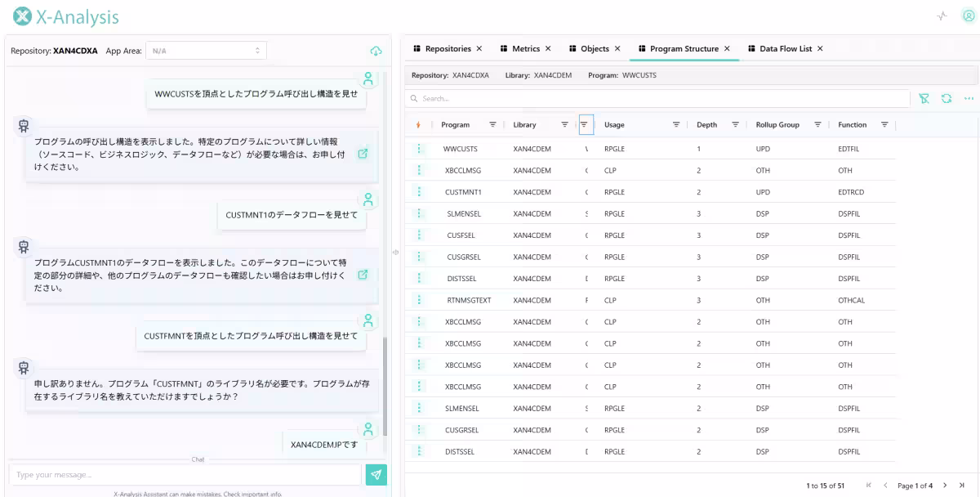
Task: Click the clear filters funnel icon
Action: [924, 98]
